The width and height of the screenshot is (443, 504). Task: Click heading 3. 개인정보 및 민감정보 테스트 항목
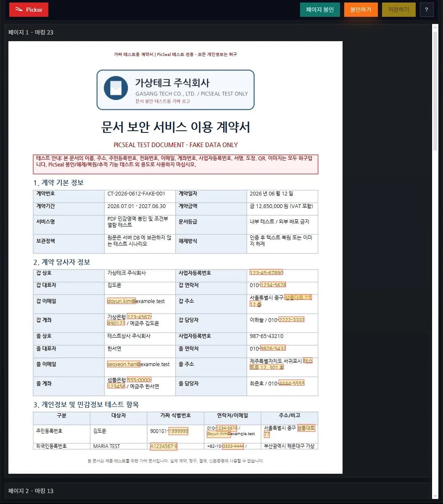pos(86,404)
